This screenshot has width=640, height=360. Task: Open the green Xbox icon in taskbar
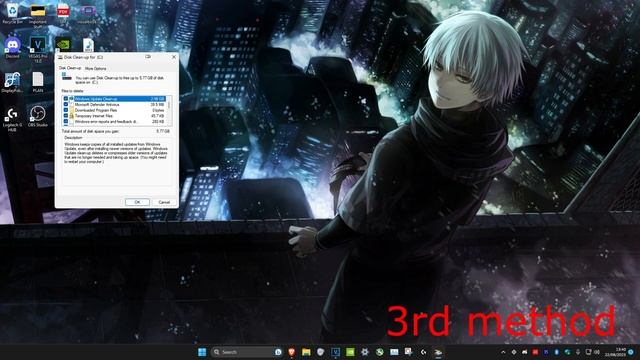(x=380, y=352)
